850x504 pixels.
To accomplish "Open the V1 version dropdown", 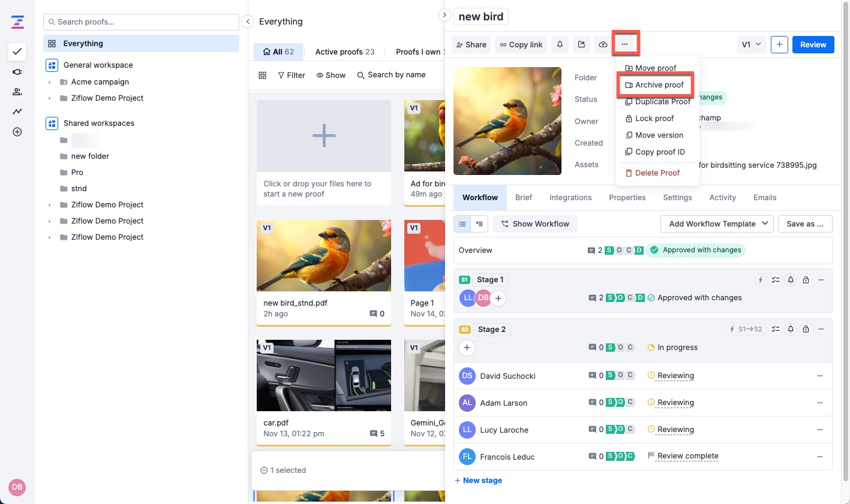I will pos(751,44).
